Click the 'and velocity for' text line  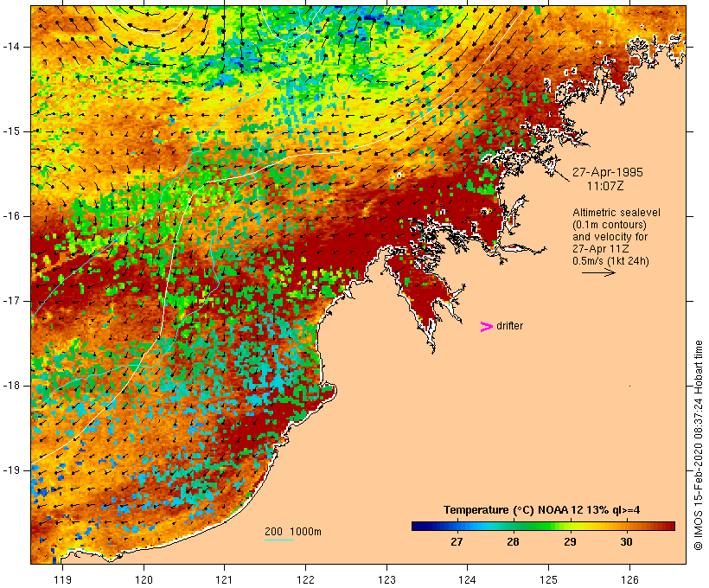pyautogui.click(x=610, y=237)
